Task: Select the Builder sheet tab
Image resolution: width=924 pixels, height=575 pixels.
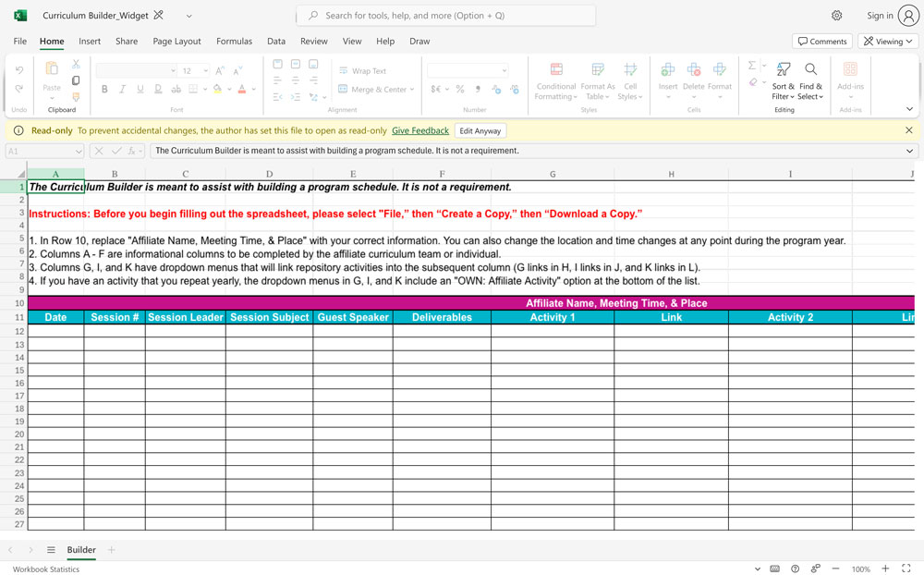Action: (x=81, y=550)
